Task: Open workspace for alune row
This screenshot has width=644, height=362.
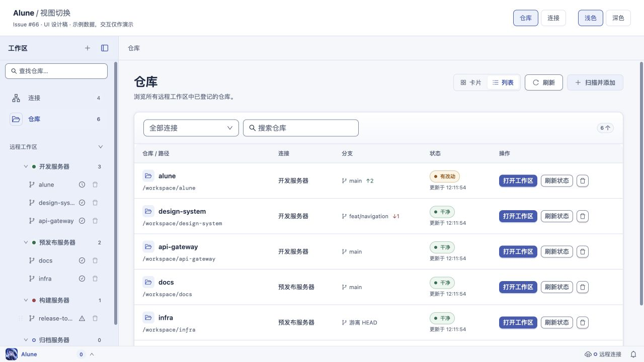Action: pos(518,180)
